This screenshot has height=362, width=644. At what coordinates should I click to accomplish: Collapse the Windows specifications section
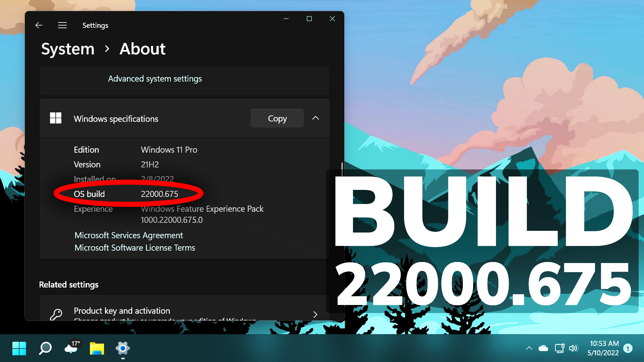[x=315, y=118]
